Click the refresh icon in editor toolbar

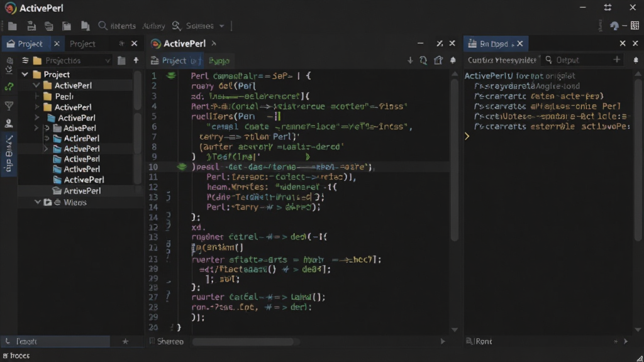(x=423, y=60)
